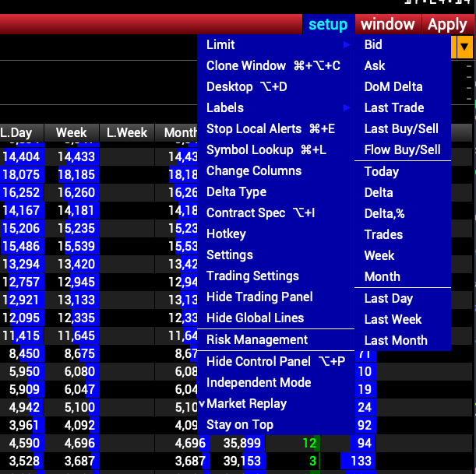Click the Week column header
This screenshot has width=476, height=474.
71,133
